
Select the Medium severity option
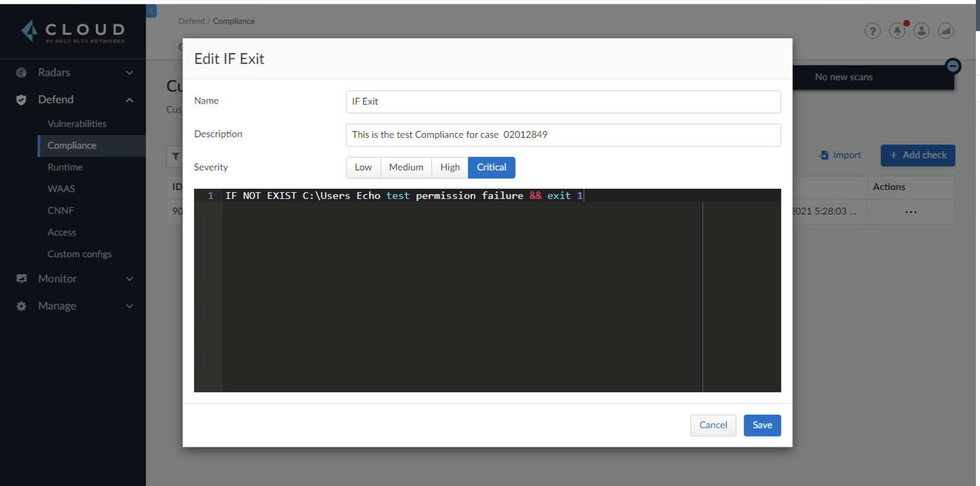pyautogui.click(x=406, y=167)
